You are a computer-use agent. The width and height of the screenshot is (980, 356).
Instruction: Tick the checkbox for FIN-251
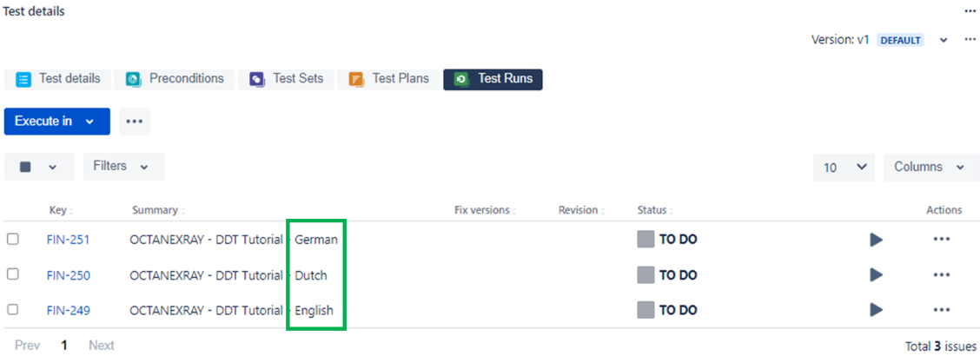tap(12, 239)
